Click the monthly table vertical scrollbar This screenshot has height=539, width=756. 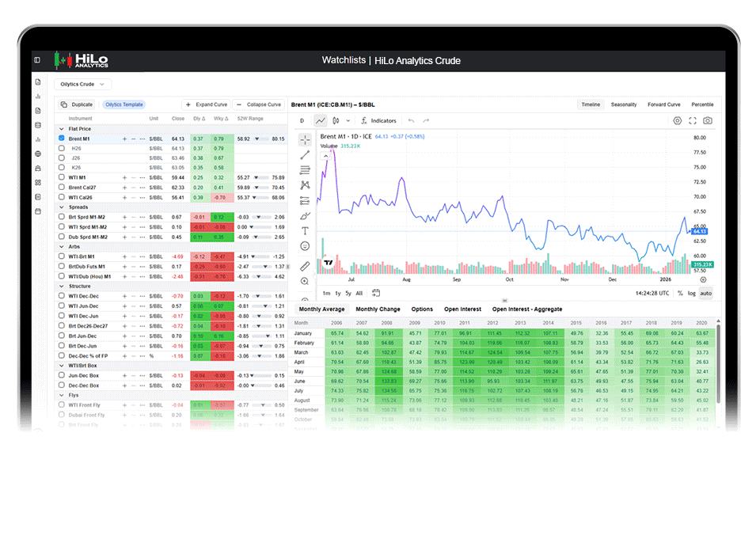(718, 364)
